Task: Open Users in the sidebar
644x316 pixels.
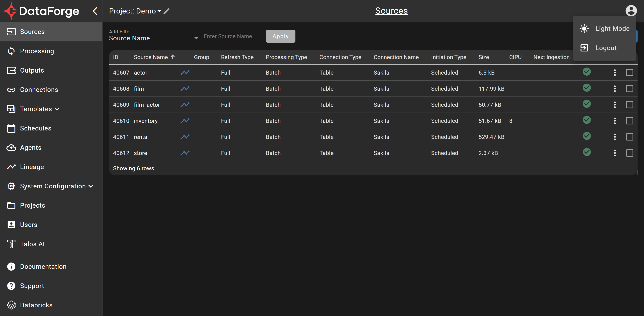Action: coord(51,225)
